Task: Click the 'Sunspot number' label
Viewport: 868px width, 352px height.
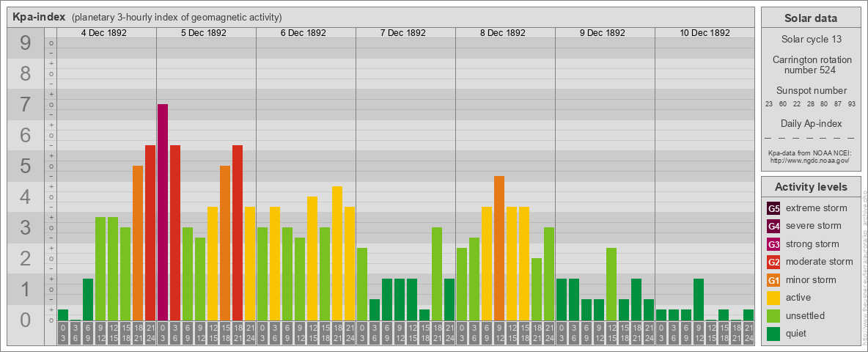Action: (811, 91)
